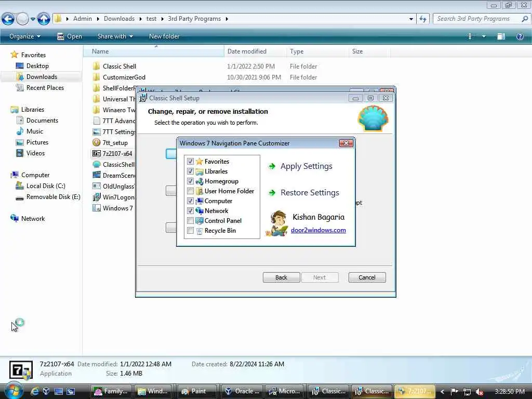Click the Explorer help icon
This screenshot has height=399, width=532.
click(520, 36)
